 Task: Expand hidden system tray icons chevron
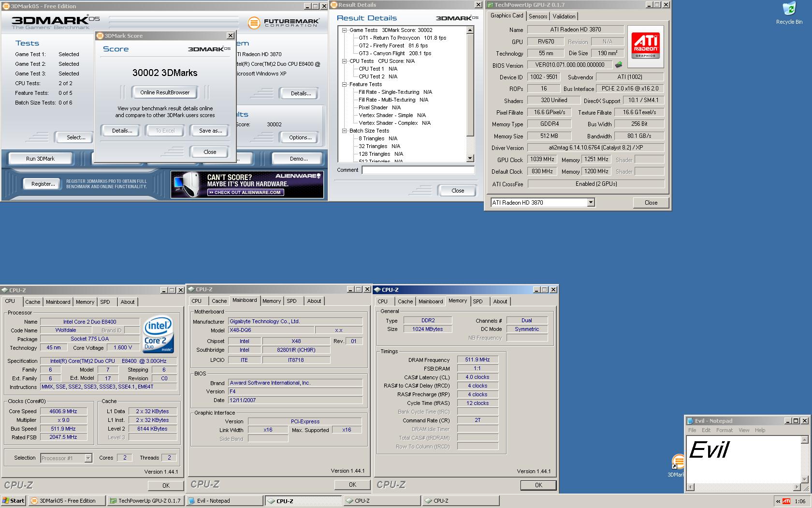[x=778, y=501]
